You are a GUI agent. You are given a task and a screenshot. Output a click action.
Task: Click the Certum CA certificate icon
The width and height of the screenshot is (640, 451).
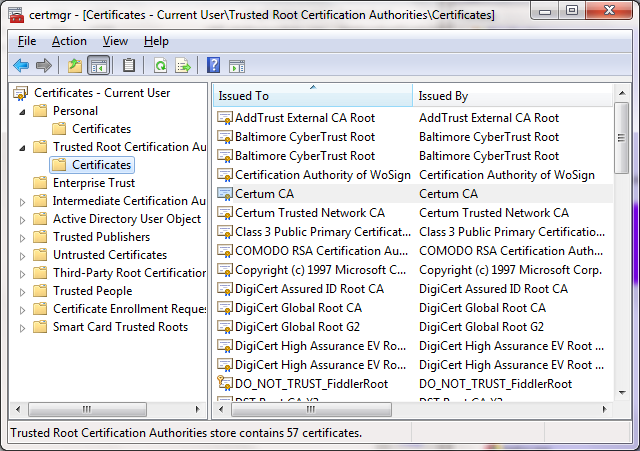(x=224, y=194)
